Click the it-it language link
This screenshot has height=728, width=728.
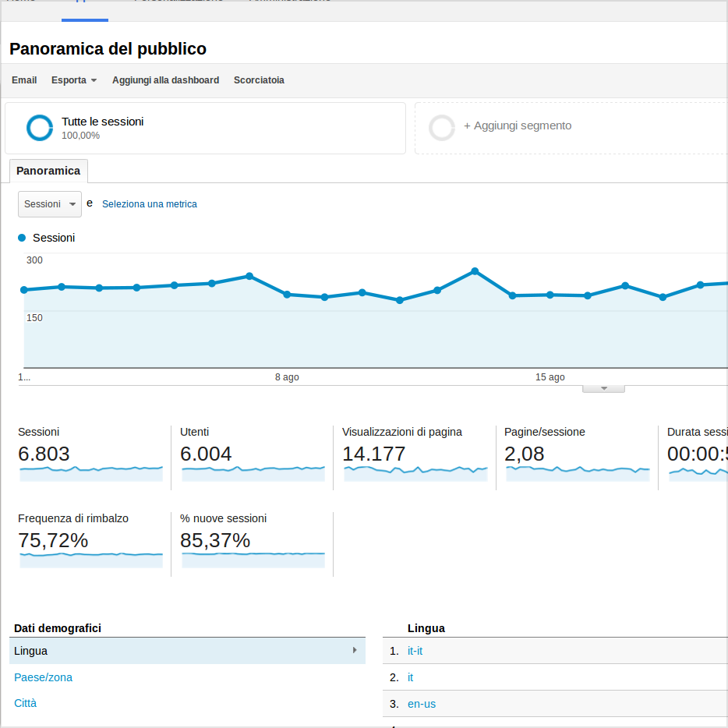(x=415, y=651)
